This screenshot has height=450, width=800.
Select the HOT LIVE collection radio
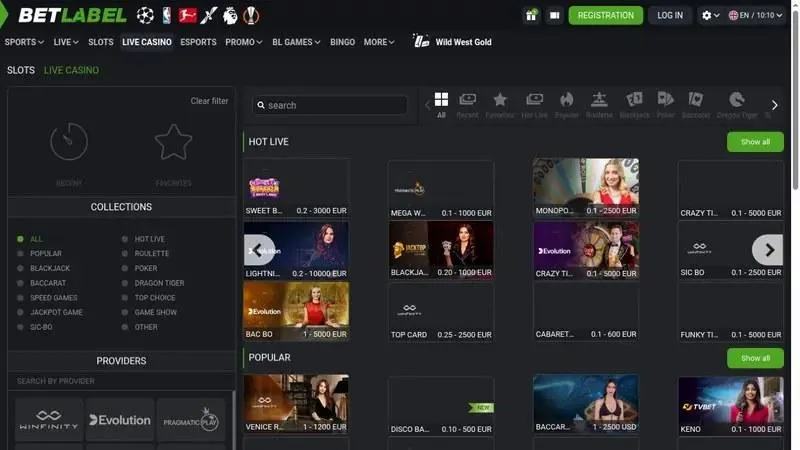tap(124, 239)
